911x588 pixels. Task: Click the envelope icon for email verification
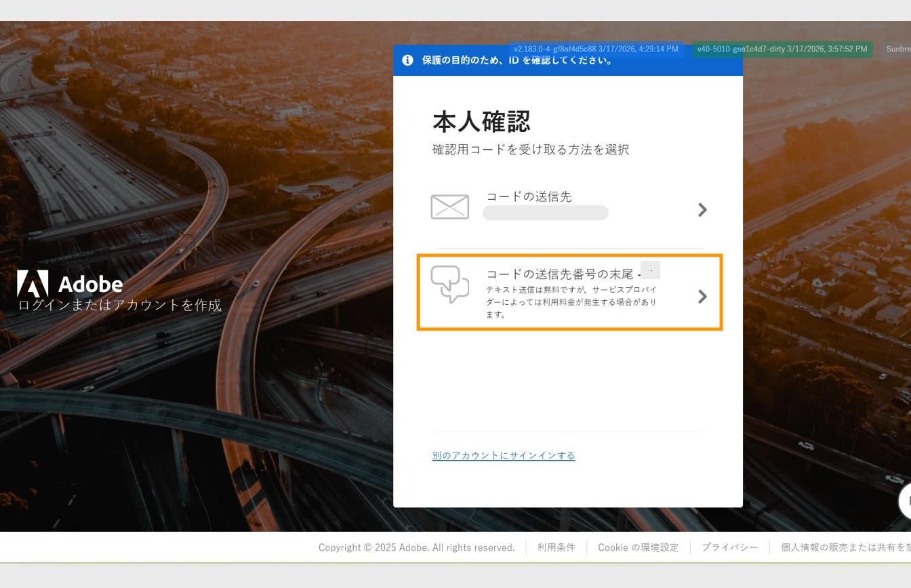pos(449,207)
